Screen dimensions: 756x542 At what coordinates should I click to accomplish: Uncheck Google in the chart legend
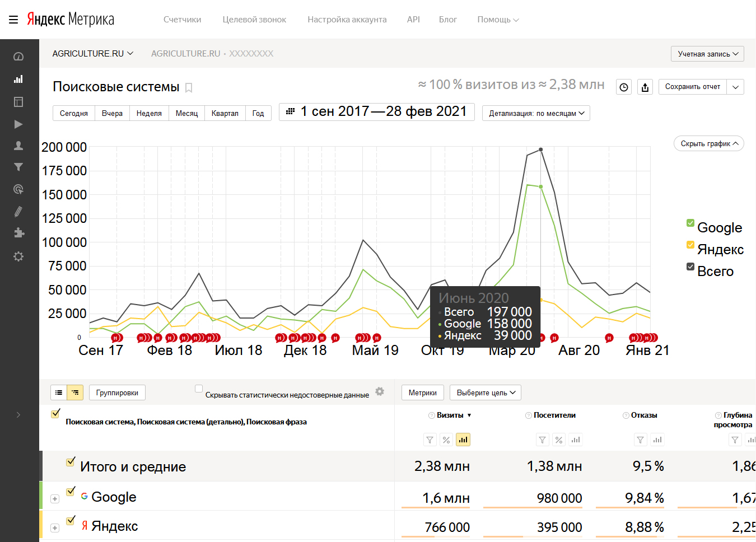pos(690,223)
